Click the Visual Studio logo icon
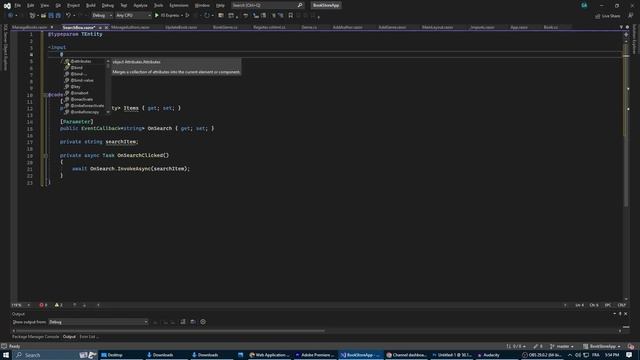Viewport: 640px width, 360px height. 7,6
